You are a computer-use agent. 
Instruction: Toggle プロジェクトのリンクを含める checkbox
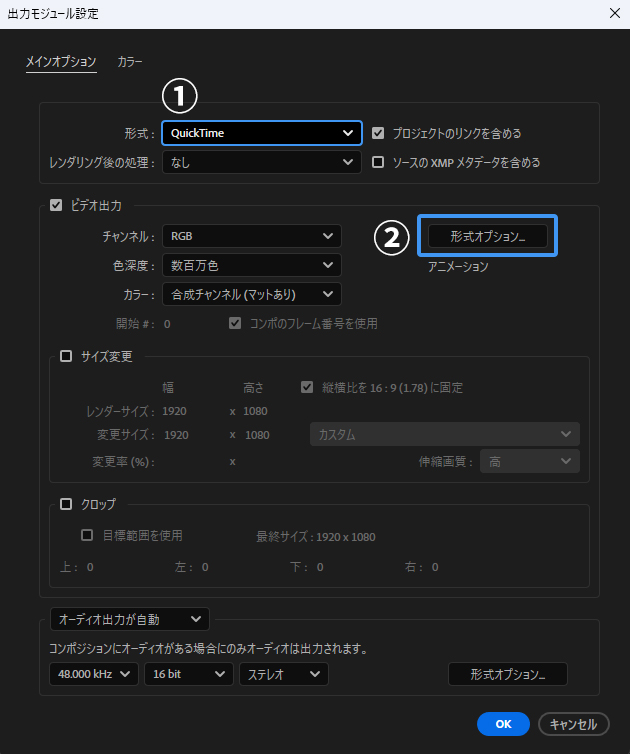(x=378, y=133)
